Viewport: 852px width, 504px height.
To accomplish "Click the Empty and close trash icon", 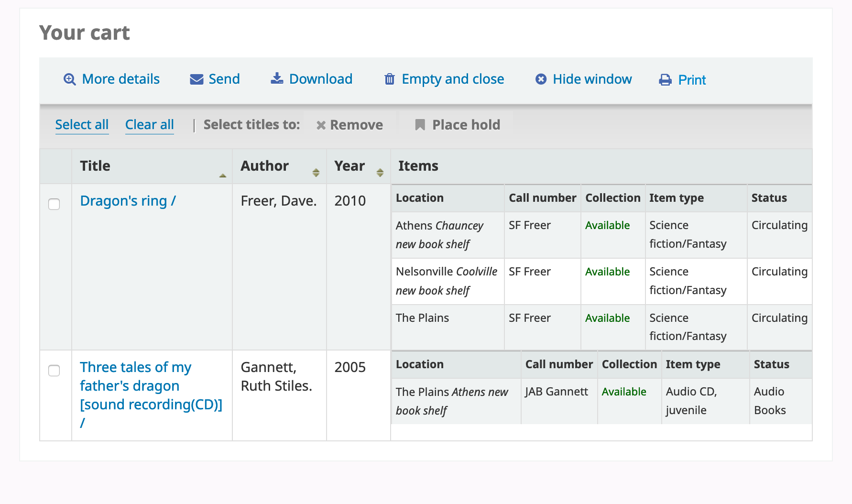I will point(390,79).
